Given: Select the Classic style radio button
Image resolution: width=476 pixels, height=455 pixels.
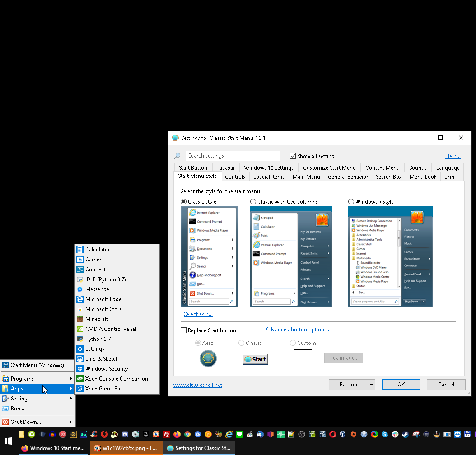Looking at the screenshot, I should [184, 202].
